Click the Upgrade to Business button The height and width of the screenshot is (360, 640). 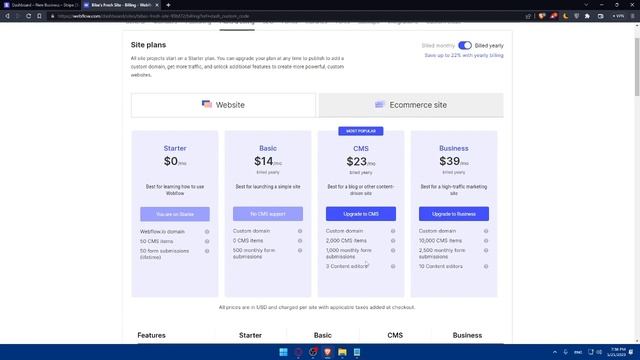(454, 214)
